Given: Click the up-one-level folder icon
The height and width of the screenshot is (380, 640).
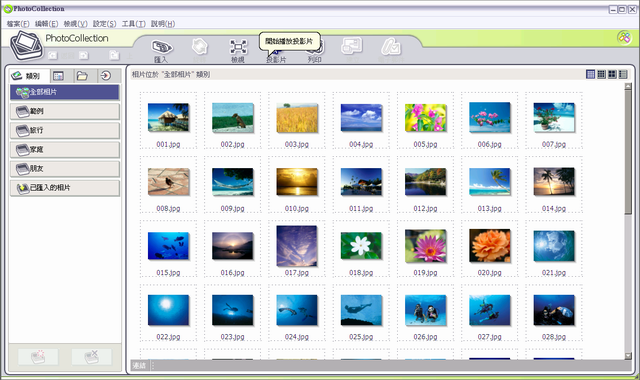Looking at the screenshot, I should click(x=114, y=55).
